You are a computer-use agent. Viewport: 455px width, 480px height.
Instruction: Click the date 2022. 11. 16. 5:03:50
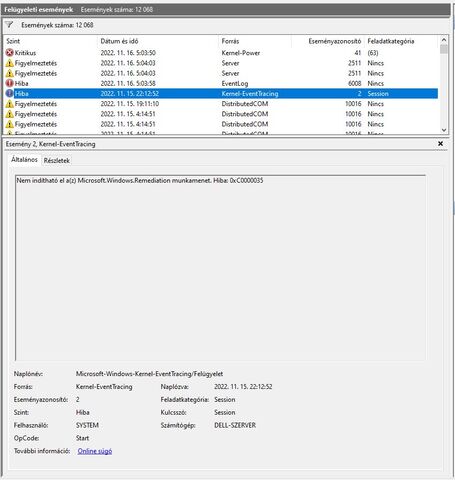(x=128, y=53)
